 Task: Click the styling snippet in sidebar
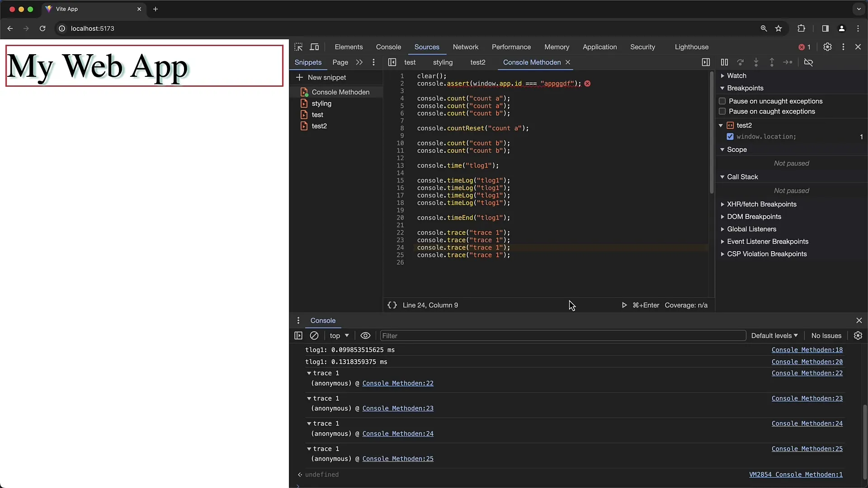pos(321,103)
